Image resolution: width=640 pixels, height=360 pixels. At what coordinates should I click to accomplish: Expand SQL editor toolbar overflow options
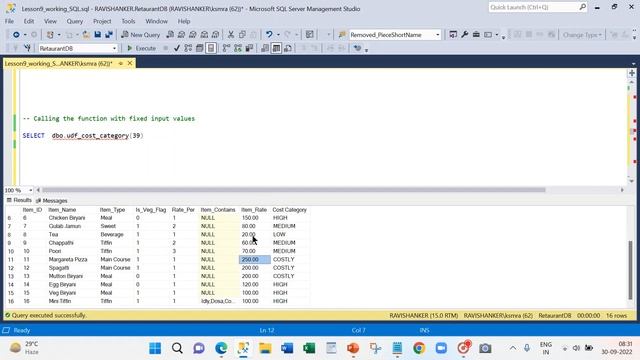[x=366, y=50]
